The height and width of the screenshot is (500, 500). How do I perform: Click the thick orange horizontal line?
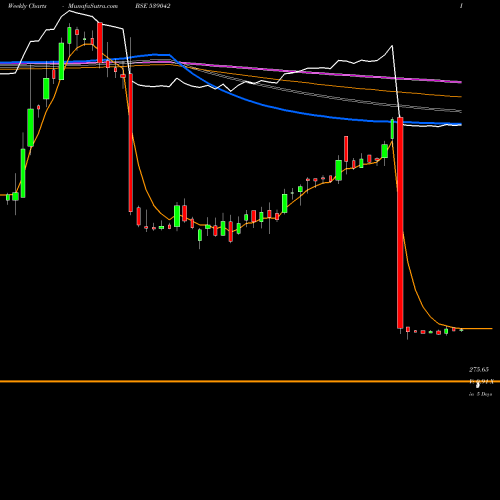pos(250,381)
